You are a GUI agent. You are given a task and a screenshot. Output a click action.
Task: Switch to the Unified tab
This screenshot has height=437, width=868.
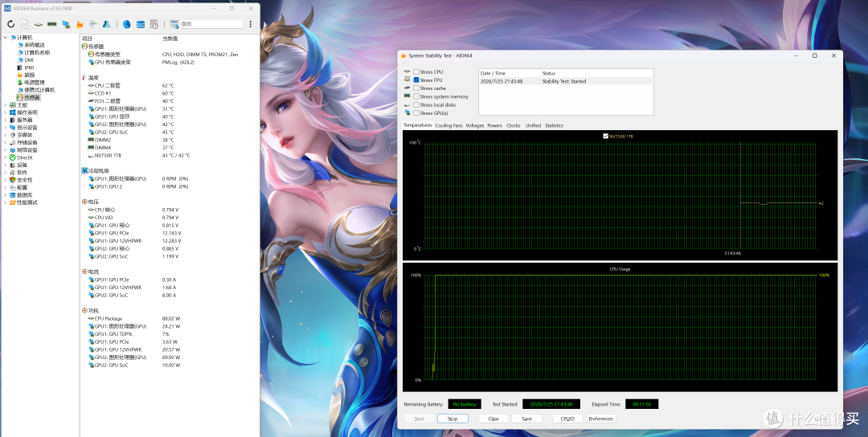tap(533, 125)
